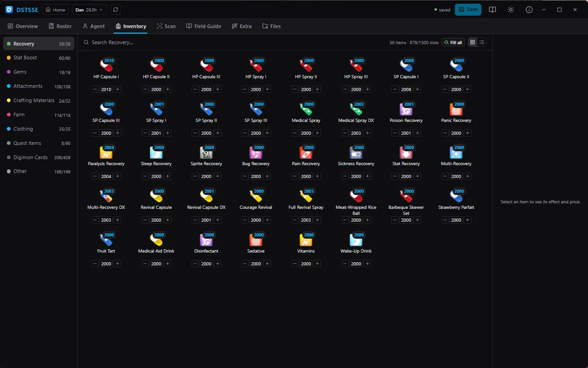This screenshot has height=368, width=588.
Task: Click the Barbeque Skewer Set quantity field
Action: 406,220
